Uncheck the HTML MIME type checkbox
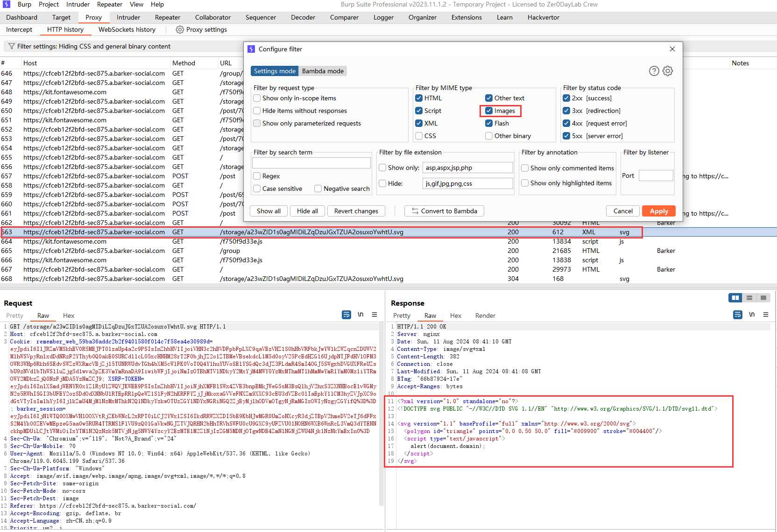 pos(419,98)
